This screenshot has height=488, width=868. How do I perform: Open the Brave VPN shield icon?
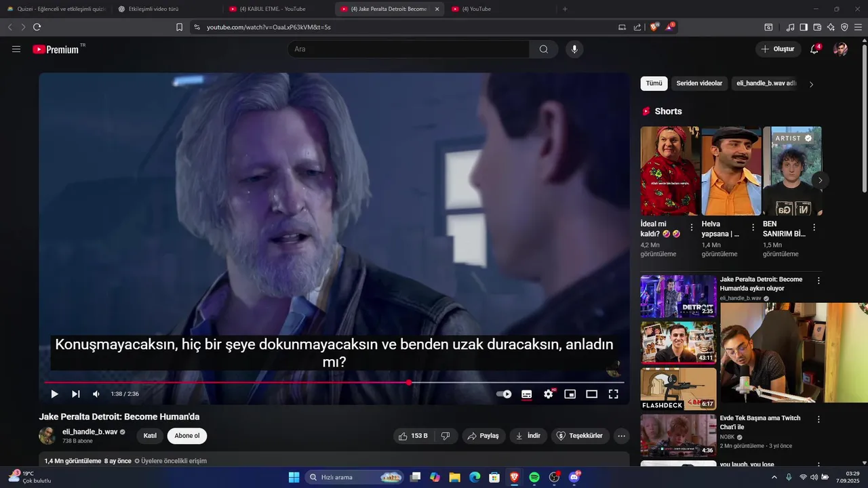click(844, 27)
